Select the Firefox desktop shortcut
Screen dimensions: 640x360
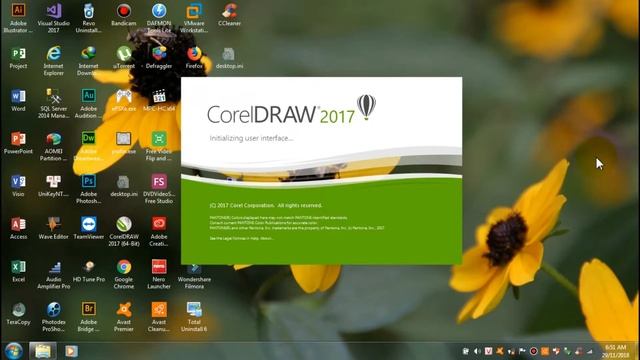[194, 58]
